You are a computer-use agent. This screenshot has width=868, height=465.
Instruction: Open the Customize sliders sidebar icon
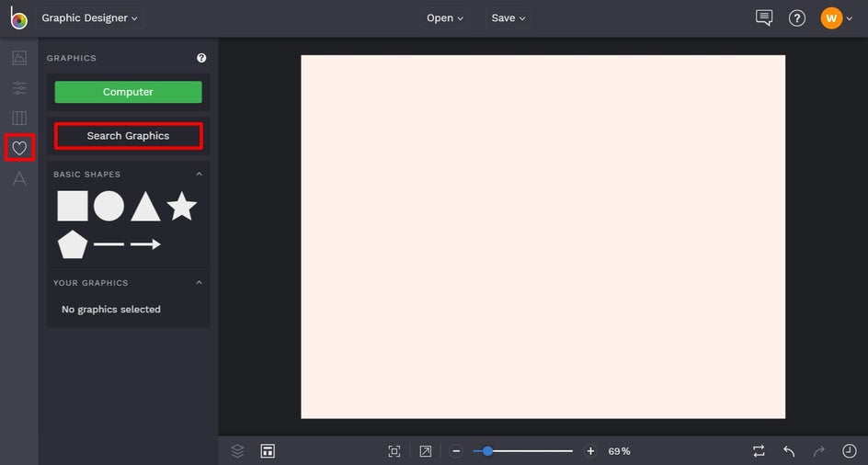[x=19, y=87]
